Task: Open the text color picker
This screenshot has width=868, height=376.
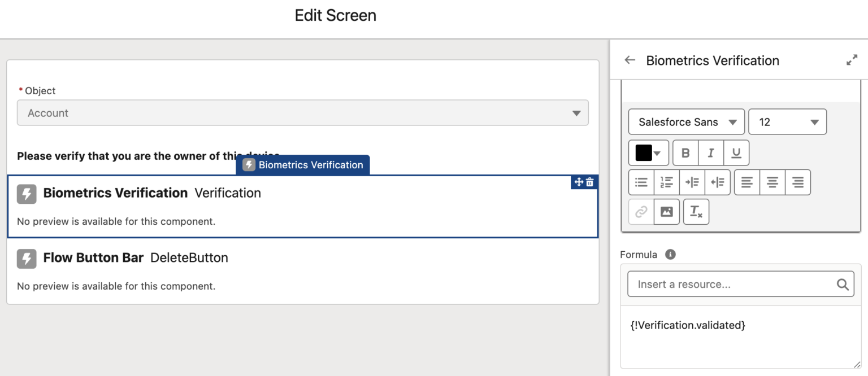Action: 648,152
